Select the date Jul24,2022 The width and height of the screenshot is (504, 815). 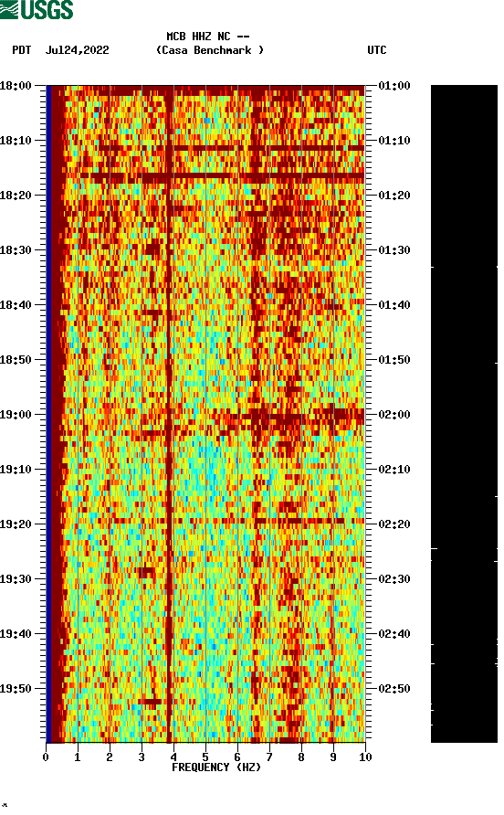pos(78,50)
